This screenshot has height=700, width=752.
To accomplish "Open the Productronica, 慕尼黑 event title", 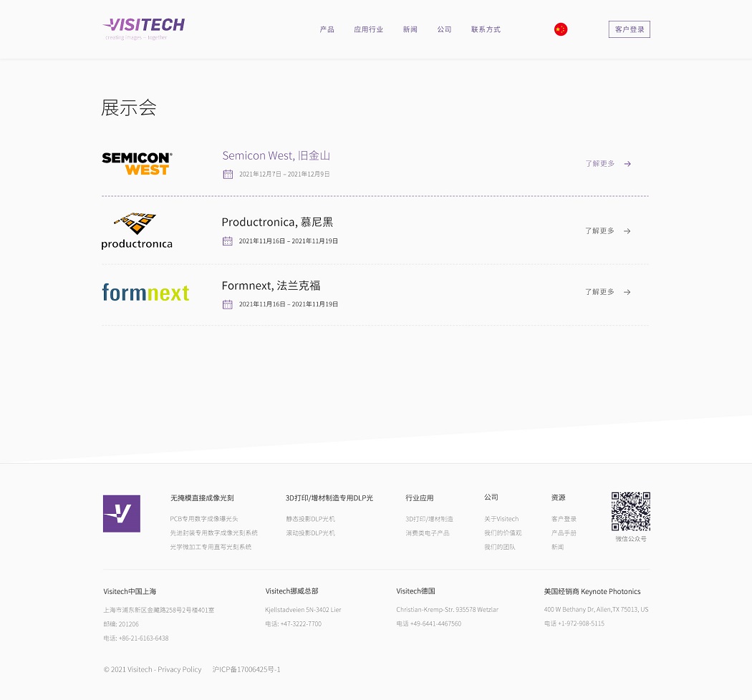I will coord(277,223).
